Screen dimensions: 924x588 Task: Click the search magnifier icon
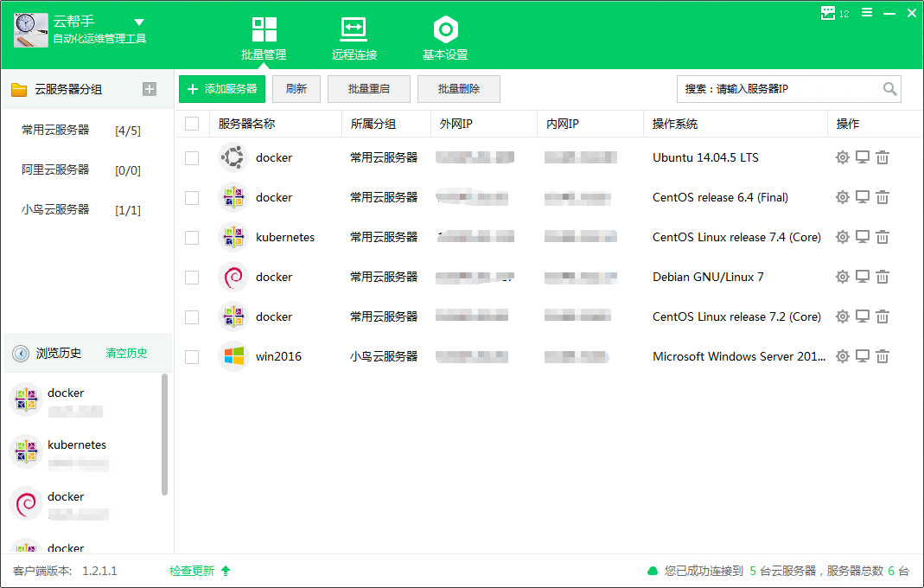(889, 89)
